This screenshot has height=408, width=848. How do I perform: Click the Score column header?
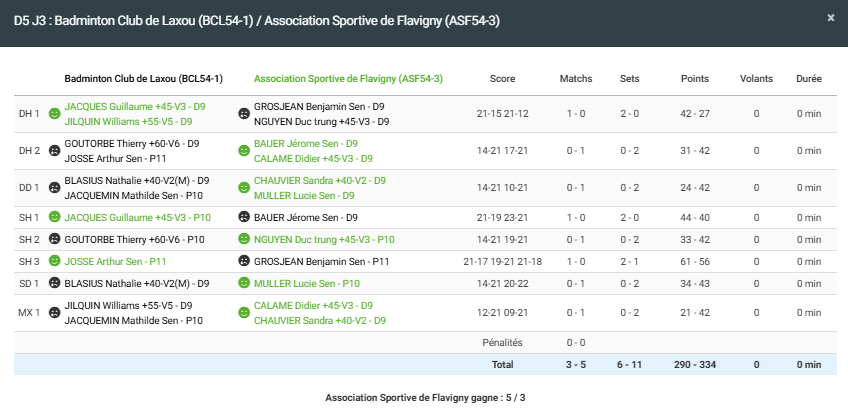(503, 78)
